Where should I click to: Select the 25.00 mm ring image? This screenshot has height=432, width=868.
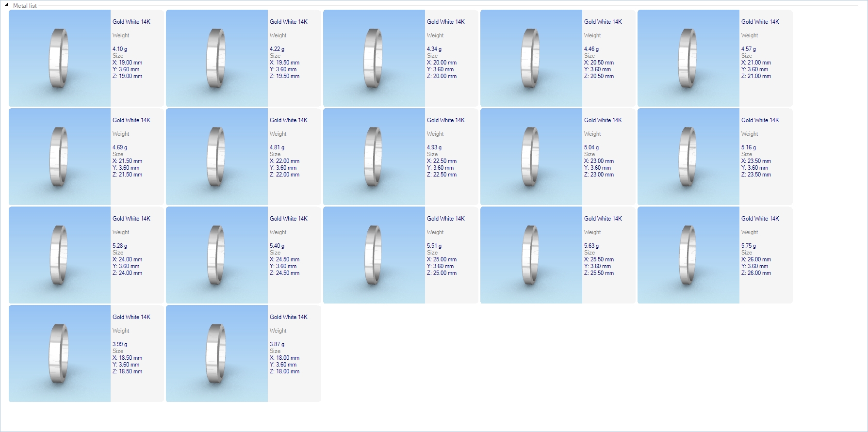[374, 255]
